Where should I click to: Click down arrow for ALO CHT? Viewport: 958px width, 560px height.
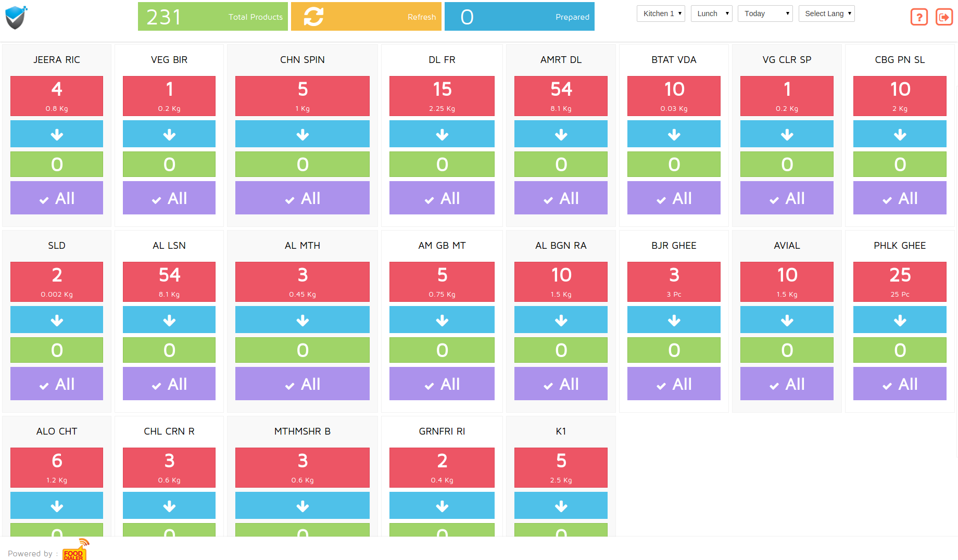tap(57, 506)
